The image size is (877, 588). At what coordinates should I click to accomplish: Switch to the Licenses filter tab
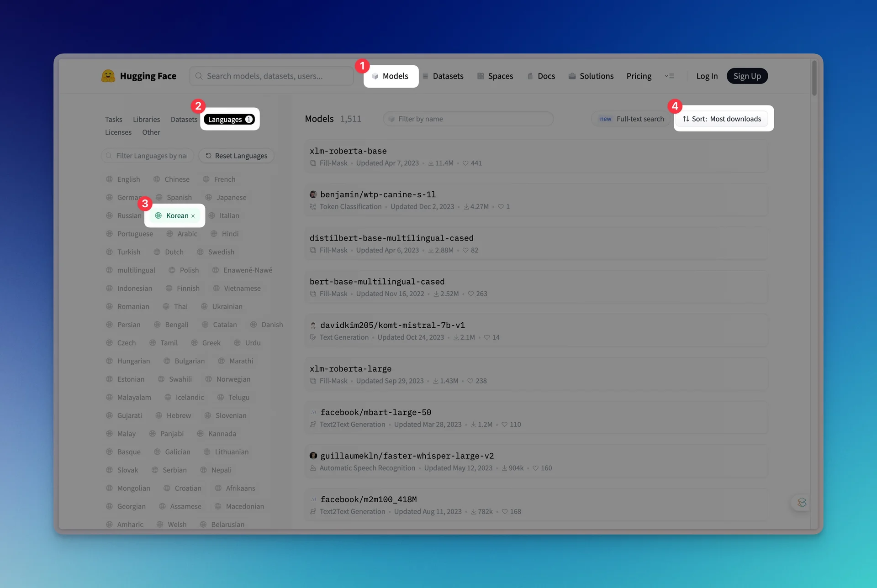click(x=118, y=132)
